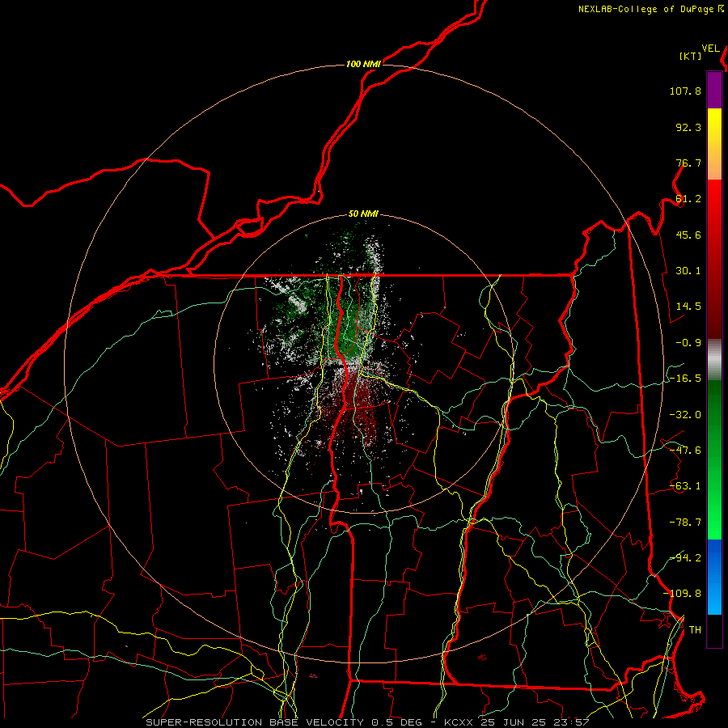The width and height of the screenshot is (728, 728).
Task: Click the -16.5 legend value
Action: [685, 379]
